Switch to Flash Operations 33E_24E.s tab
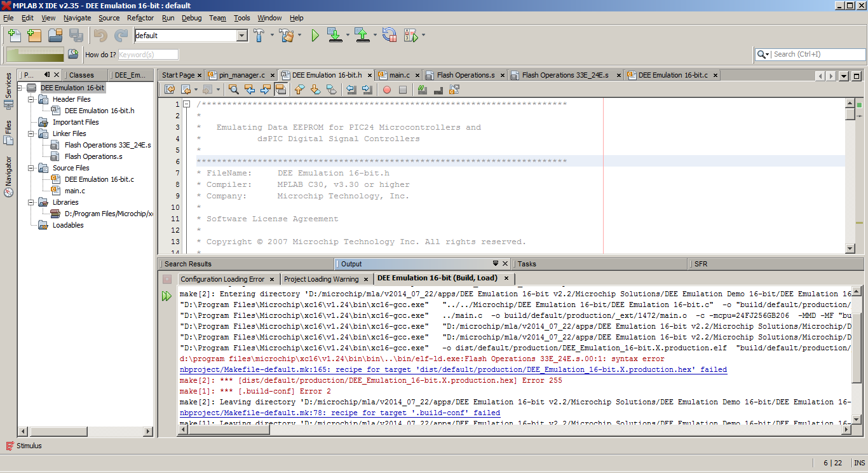The width and height of the screenshot is (868, 473). (x=565, y=75)
